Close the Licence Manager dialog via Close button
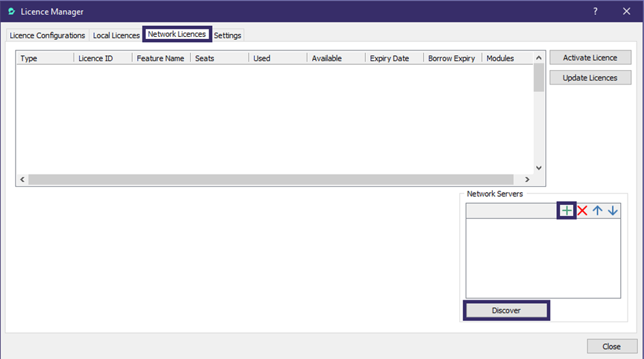The width and height of the screenshot is (644, 359). point(611,346)
